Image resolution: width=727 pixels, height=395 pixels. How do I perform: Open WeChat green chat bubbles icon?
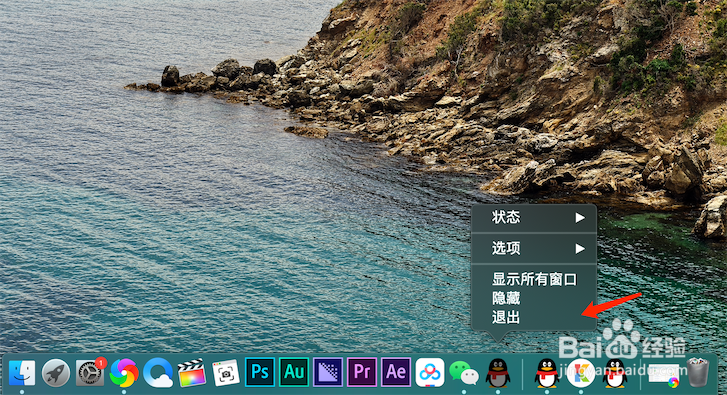click(x=464, y=373)
